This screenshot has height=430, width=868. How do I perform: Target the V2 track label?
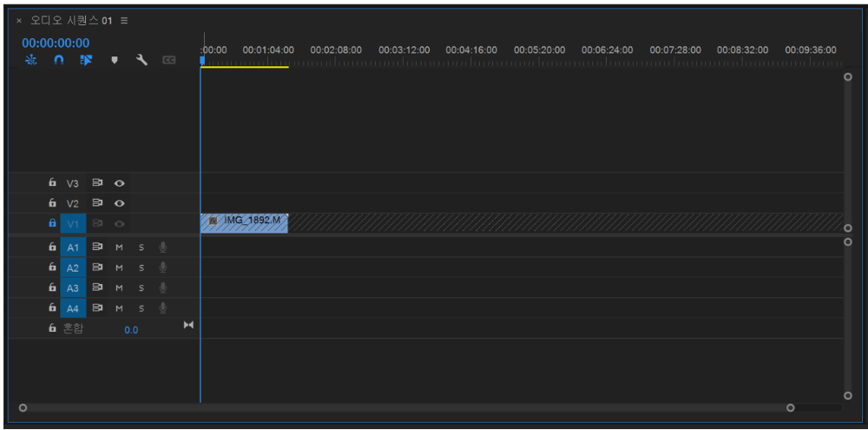[x=73, y=203]
